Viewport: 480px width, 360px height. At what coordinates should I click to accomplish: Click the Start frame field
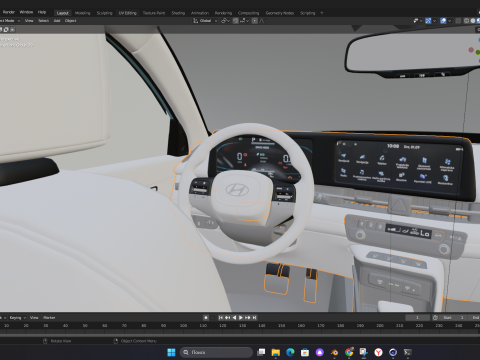(454, 318)
